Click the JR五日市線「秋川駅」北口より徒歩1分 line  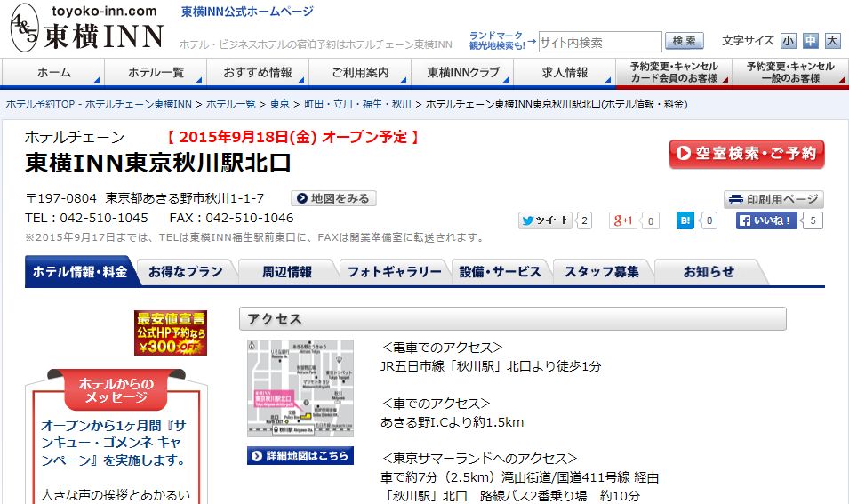491,366
